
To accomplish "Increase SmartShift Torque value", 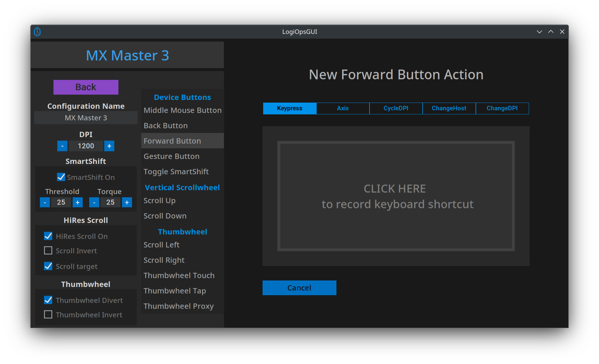I will tap(127, 202).
